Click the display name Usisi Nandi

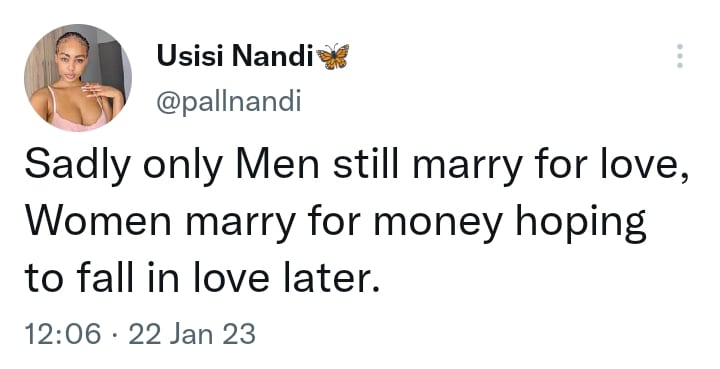[234, 56]
